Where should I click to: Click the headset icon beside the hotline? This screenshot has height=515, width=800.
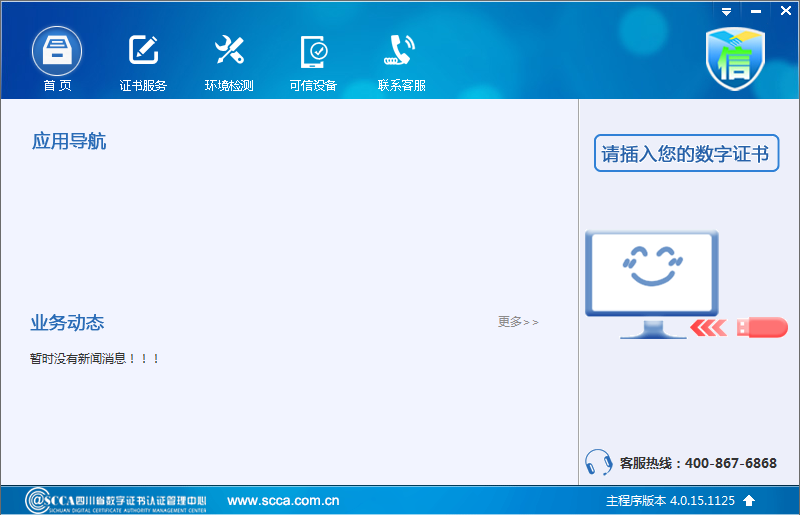tap(598, 462)
